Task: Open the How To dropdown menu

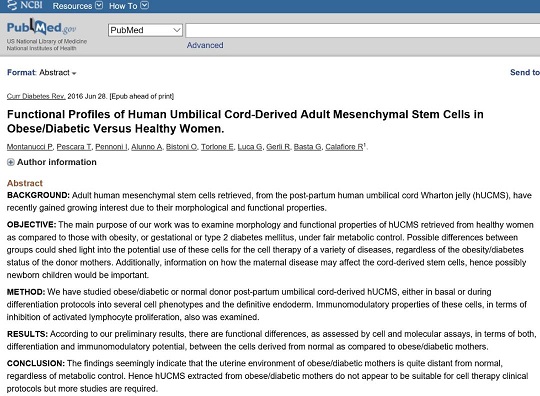Action: click(129, 6)
